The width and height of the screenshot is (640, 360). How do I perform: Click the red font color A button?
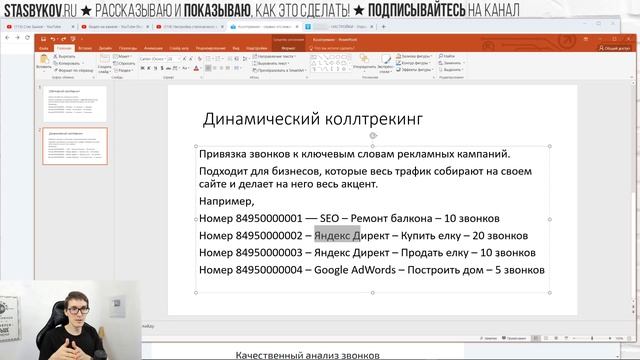point(196,68)
